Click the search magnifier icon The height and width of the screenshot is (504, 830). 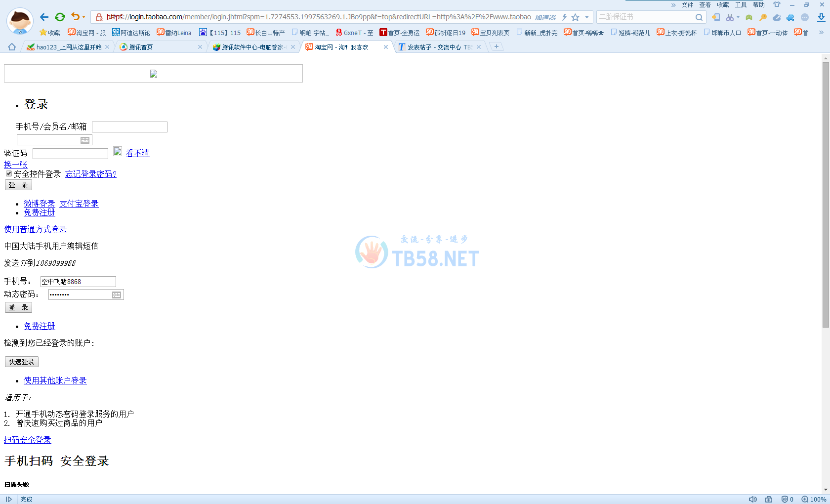[699, 17]
